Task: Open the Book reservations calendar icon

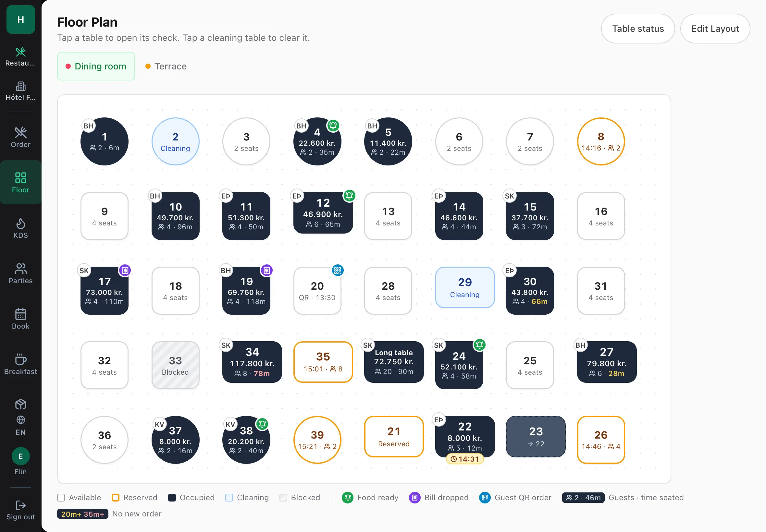Action: coord(20,314)
